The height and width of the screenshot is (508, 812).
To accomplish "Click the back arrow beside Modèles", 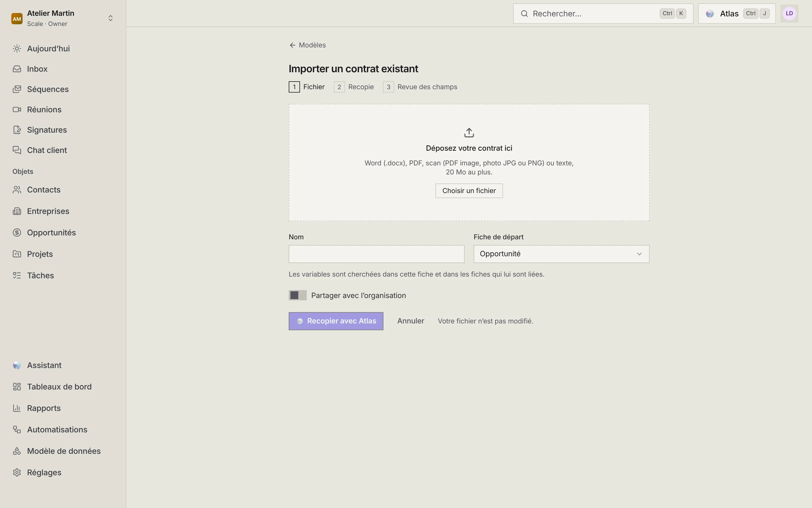I will coord(293,45).
